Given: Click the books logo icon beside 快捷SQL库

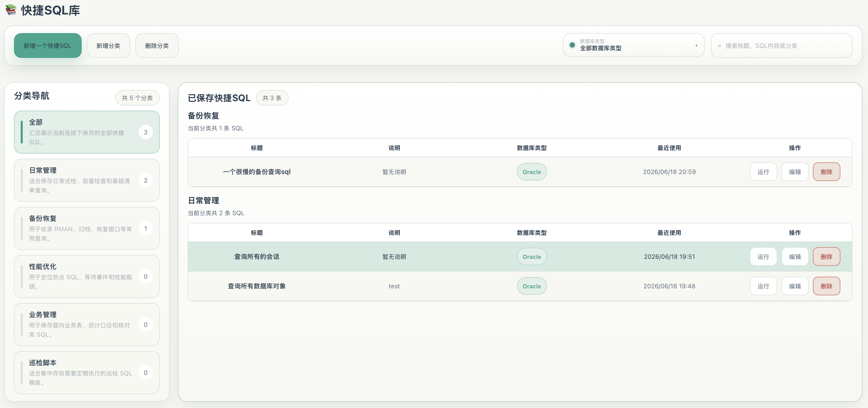Looking at the screenshot, I should click(x=11, y=9).
